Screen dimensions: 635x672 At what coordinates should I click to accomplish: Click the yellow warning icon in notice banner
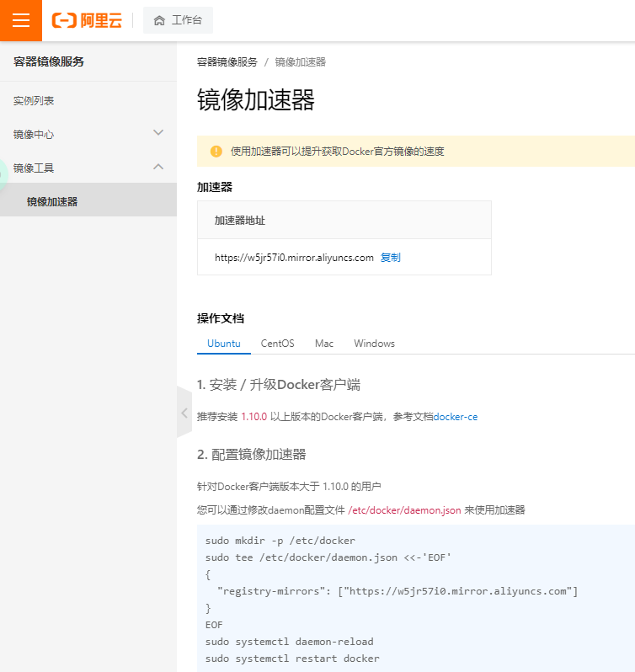coord(216,152)
